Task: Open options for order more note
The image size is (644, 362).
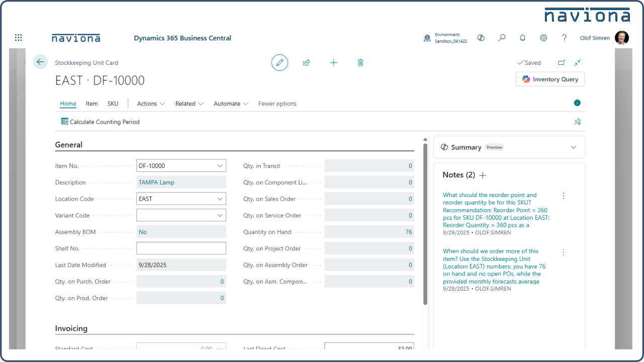Action: [563, 252]
